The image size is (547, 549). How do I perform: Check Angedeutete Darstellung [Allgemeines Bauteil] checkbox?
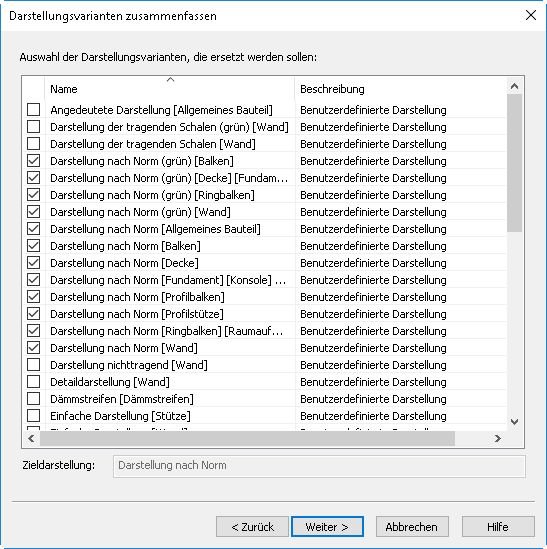coord(34,110)
